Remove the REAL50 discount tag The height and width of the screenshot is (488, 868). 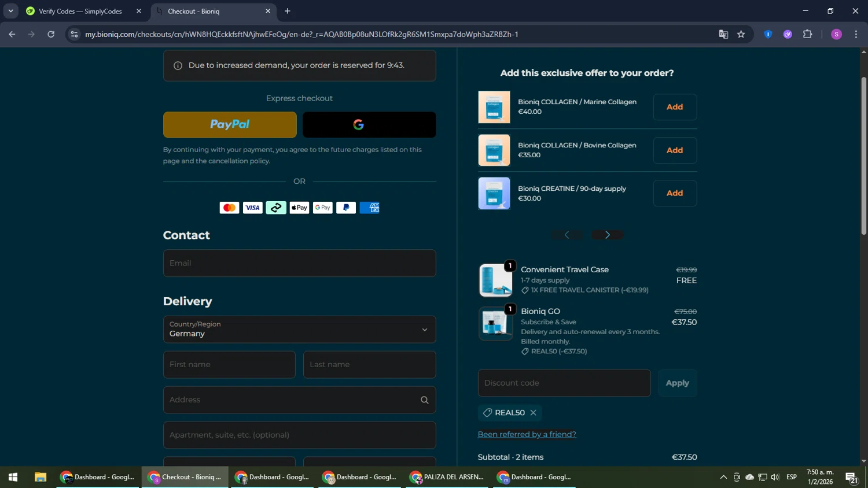(534, 413)
